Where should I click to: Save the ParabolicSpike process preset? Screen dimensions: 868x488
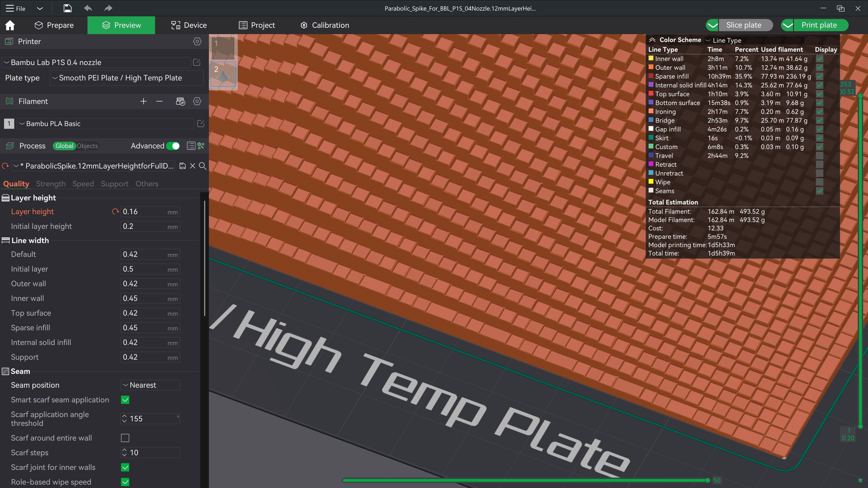182,166
